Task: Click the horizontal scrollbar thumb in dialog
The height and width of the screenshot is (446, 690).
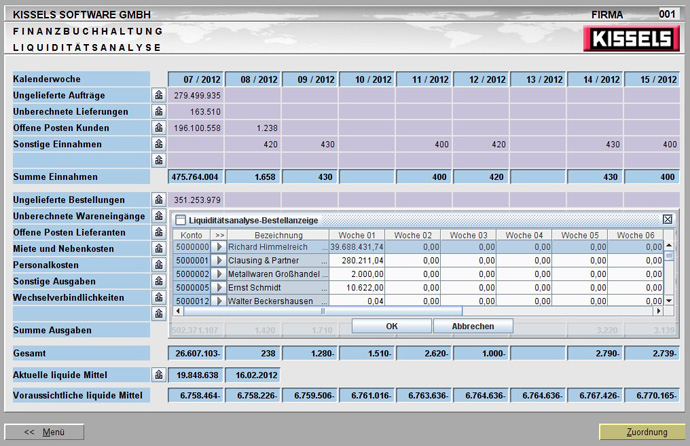Action: pyautogui.click(x=323, y=311)
